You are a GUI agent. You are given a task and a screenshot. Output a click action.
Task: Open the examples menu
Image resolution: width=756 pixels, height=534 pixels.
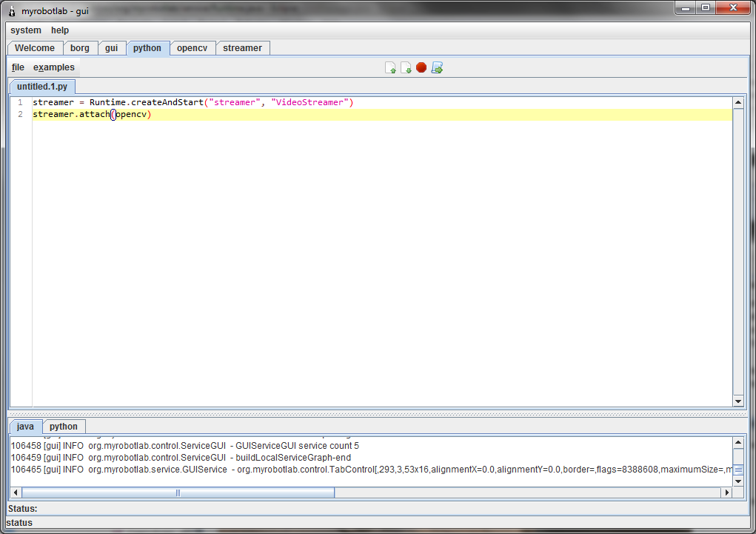pyautogui.click(x=54, y=67)
